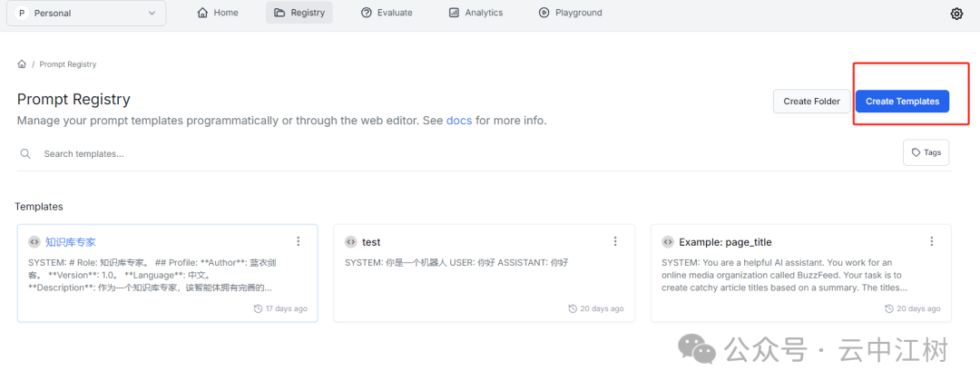Click the home breadcrumb icon
Viewport: 980px width, 390px height.
(x=21, y=64)
